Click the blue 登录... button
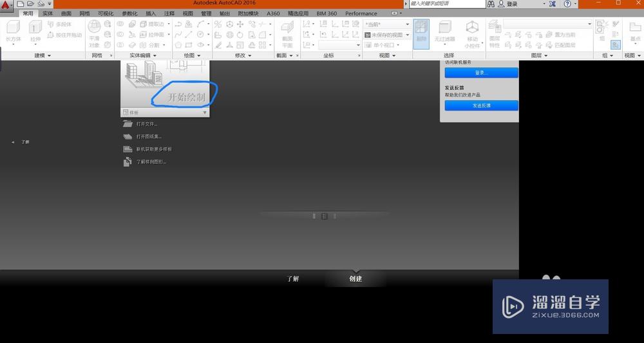644x343 pixels. [x=481, y=73]
